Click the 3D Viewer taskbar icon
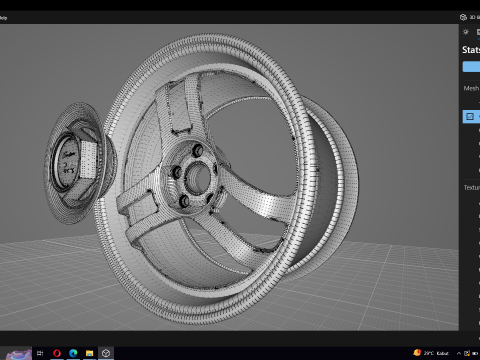This screenshot has width=480, height=360. pyautogui.click(x=106, y=353)
